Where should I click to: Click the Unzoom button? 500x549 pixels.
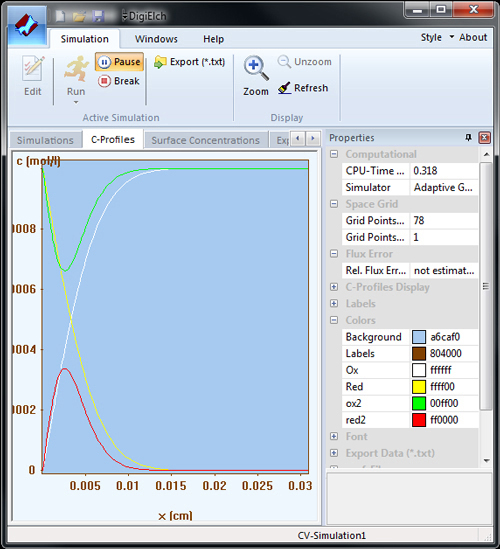pos(305,62)
